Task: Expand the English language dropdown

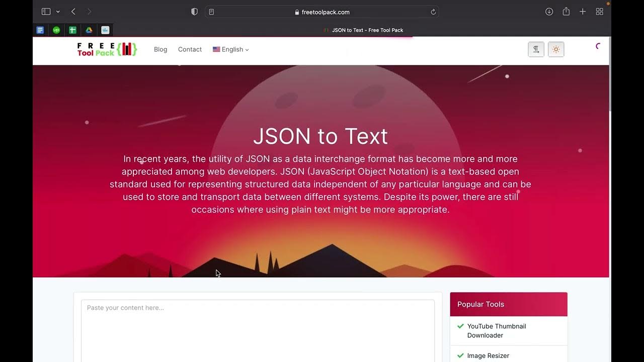Action: 230,49
